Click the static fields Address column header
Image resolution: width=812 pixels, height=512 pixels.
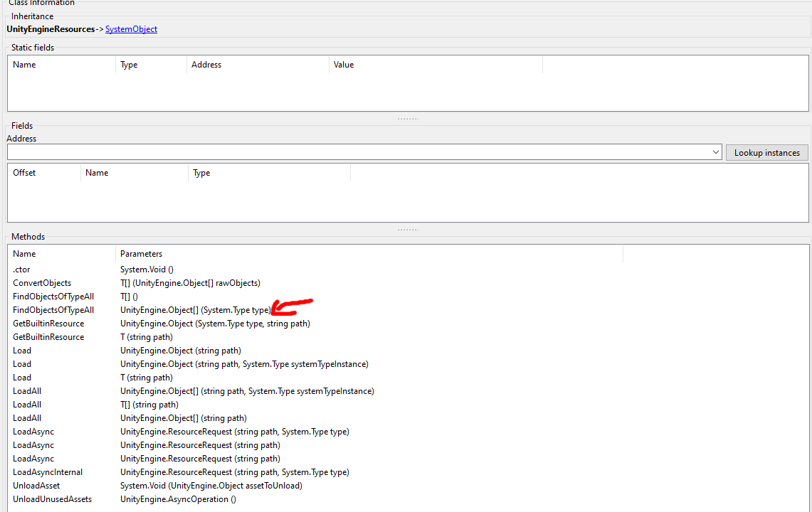click(x=258, y=65)
